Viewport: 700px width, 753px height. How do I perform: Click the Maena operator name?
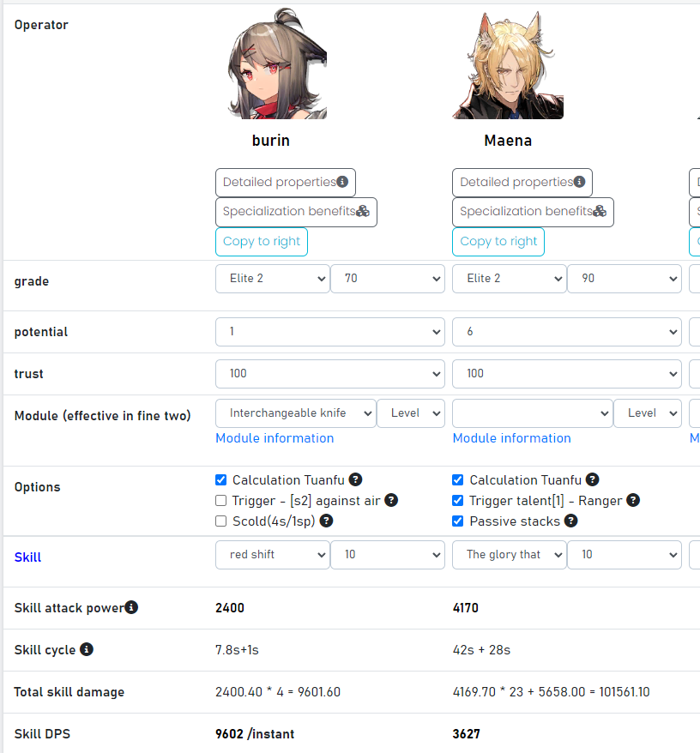(508, 141)
